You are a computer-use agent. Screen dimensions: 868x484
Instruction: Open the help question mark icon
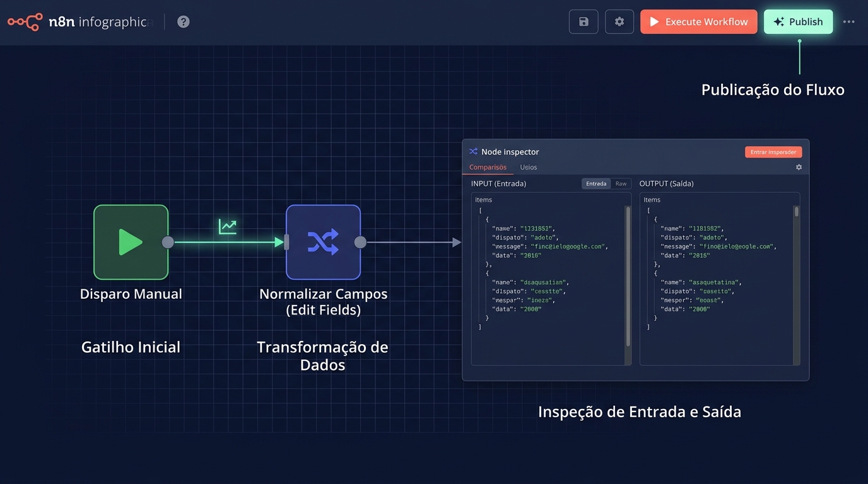tap(183, 21)
